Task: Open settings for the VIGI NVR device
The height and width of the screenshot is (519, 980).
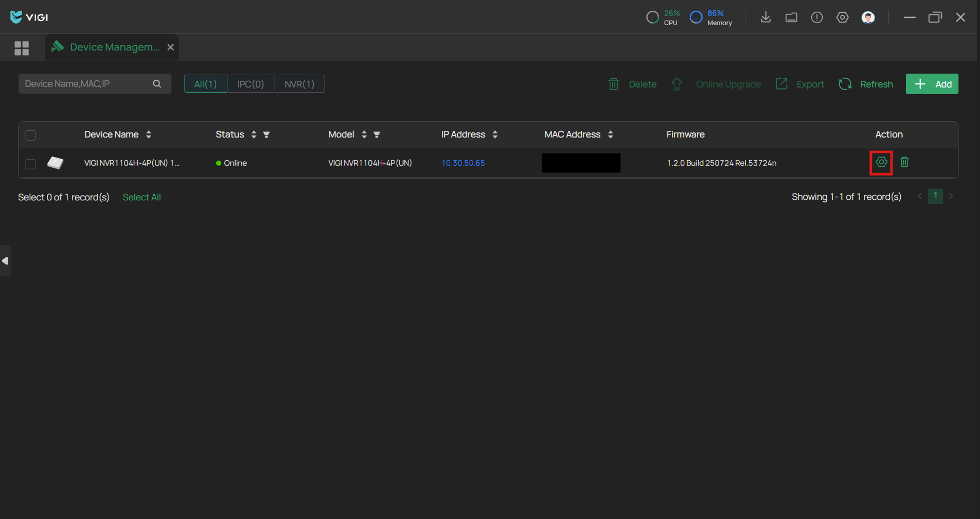Action: [x=881, y=162]
